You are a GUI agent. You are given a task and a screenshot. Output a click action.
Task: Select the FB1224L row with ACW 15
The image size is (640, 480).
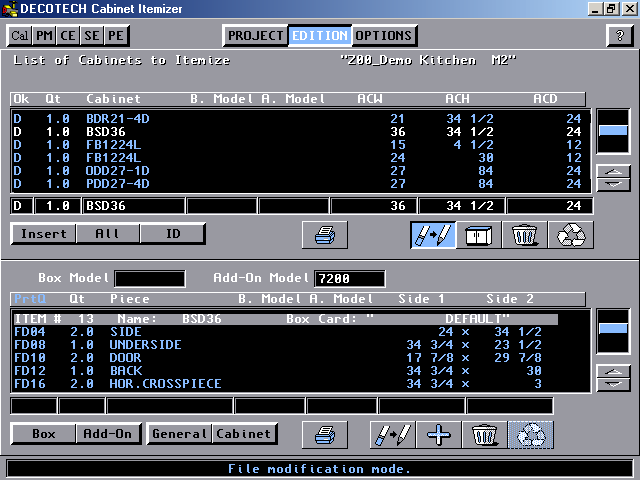(x=301, y=145)
